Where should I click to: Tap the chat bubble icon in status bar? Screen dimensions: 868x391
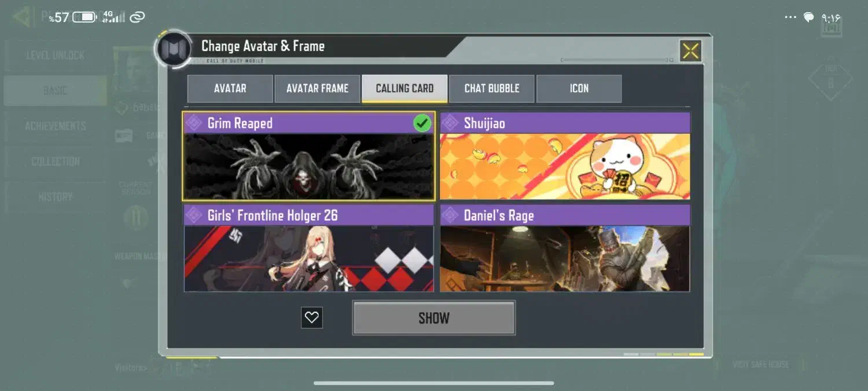point(809,17)
